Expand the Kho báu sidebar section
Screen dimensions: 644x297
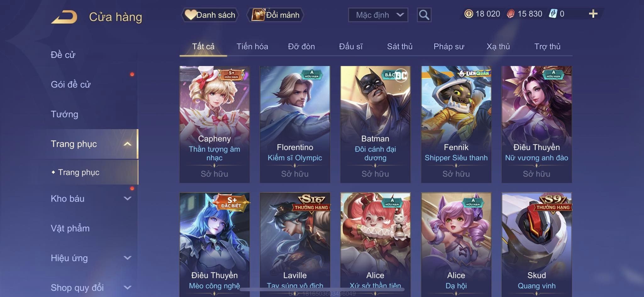(x=127, y=199)
